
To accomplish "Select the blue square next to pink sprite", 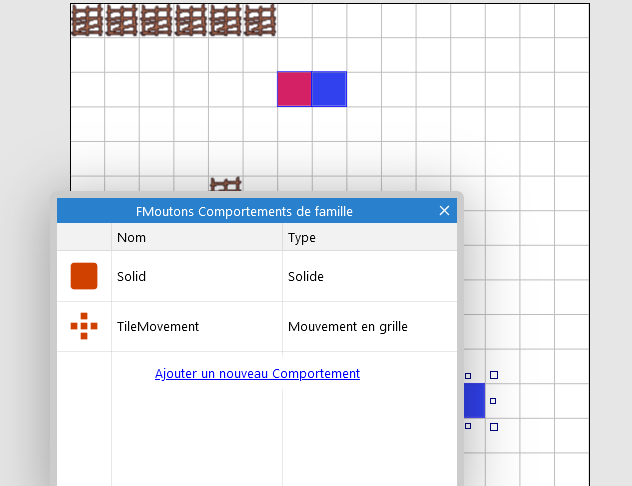I will pos(329,89).
